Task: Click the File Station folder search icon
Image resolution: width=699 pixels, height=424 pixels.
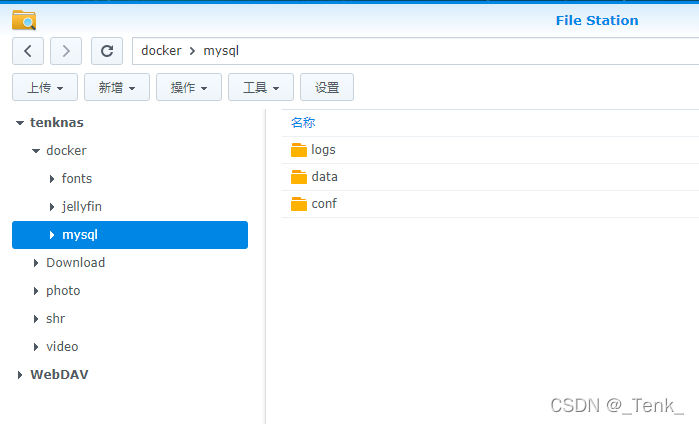Action: [x=24, y=20]
